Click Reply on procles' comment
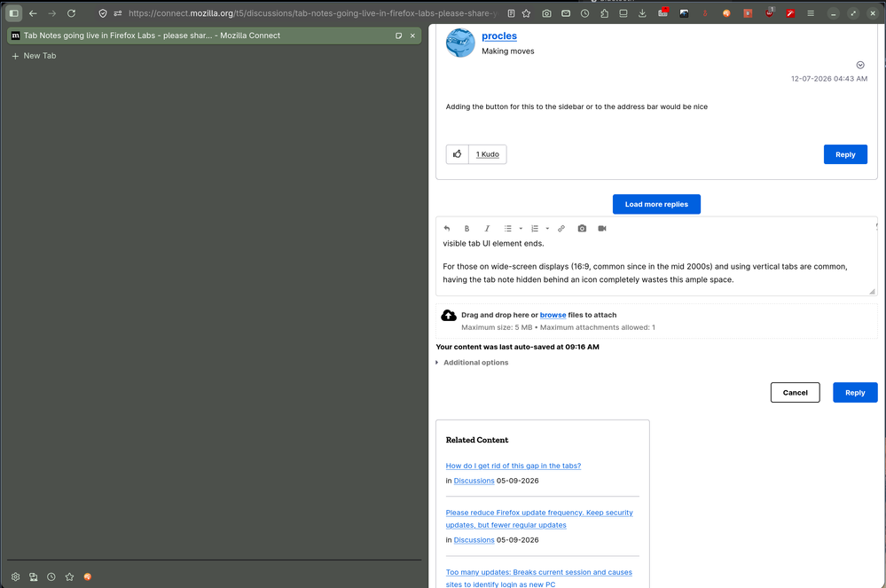Screen dimensions: 886x588 coord(845,154)
